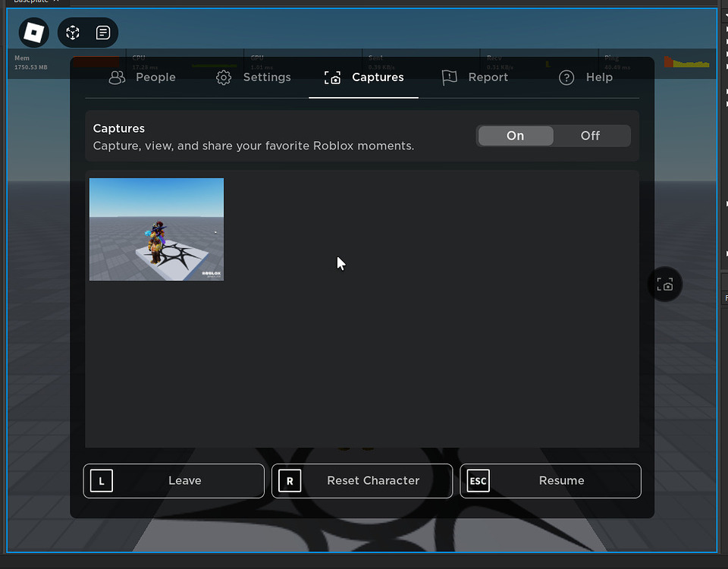
Task: Enable captures with the On toggle
Action: (515, 135)
